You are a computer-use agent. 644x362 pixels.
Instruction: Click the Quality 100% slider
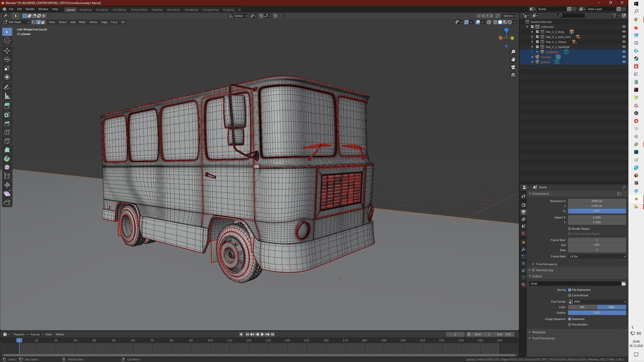click(597, 313)
